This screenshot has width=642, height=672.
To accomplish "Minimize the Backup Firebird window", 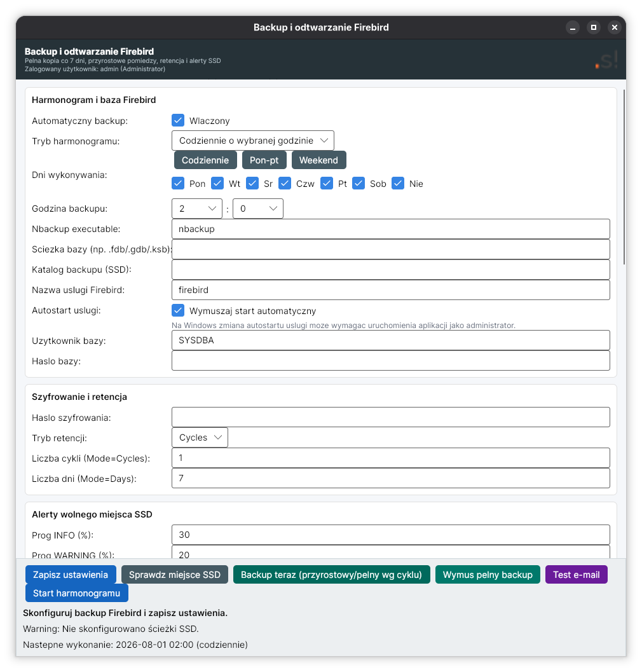I will [x=573, y=27].
